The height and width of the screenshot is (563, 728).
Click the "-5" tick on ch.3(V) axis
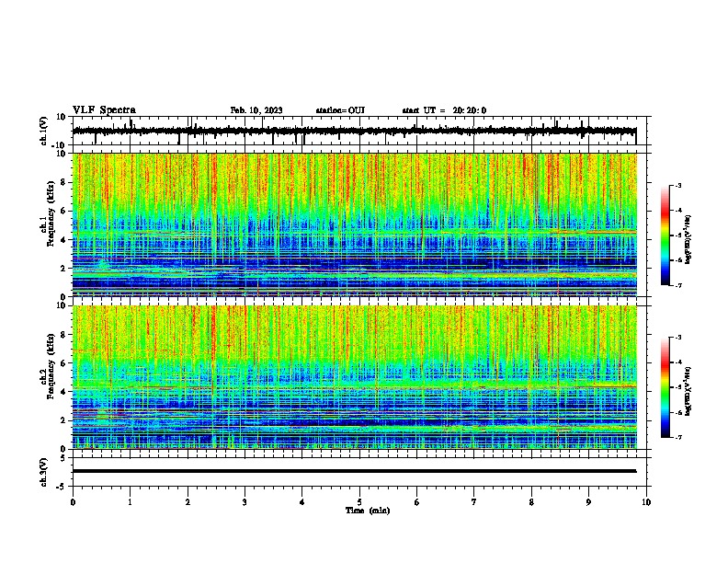pos(62,487)
